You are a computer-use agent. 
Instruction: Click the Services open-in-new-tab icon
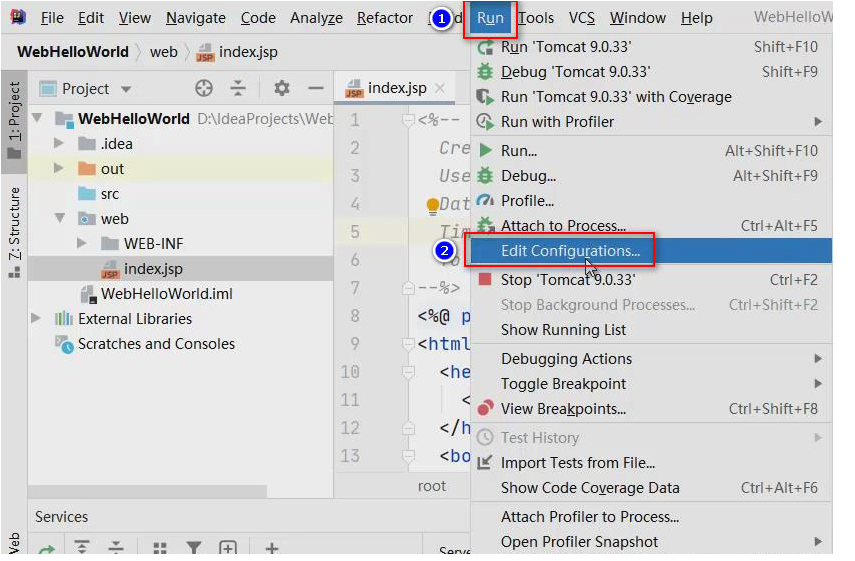[228, 548]
